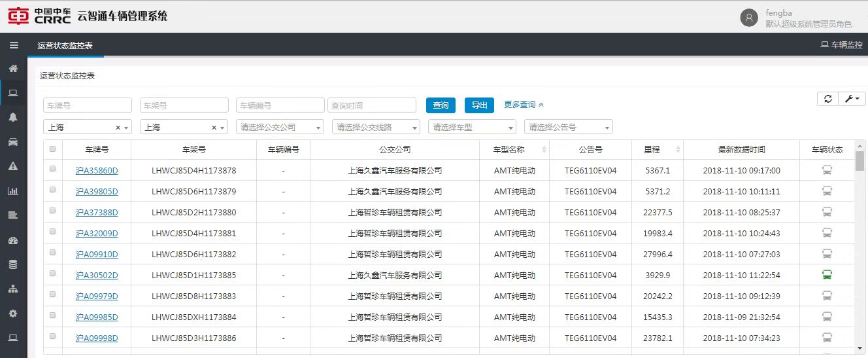
Task: Open the home icon in sidebar
Action: point(13,68)
